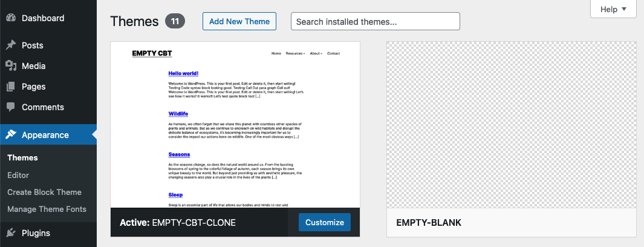Open the Editor submenu item
The height and width of the screenshot is (247, 644).
(18, 175)
